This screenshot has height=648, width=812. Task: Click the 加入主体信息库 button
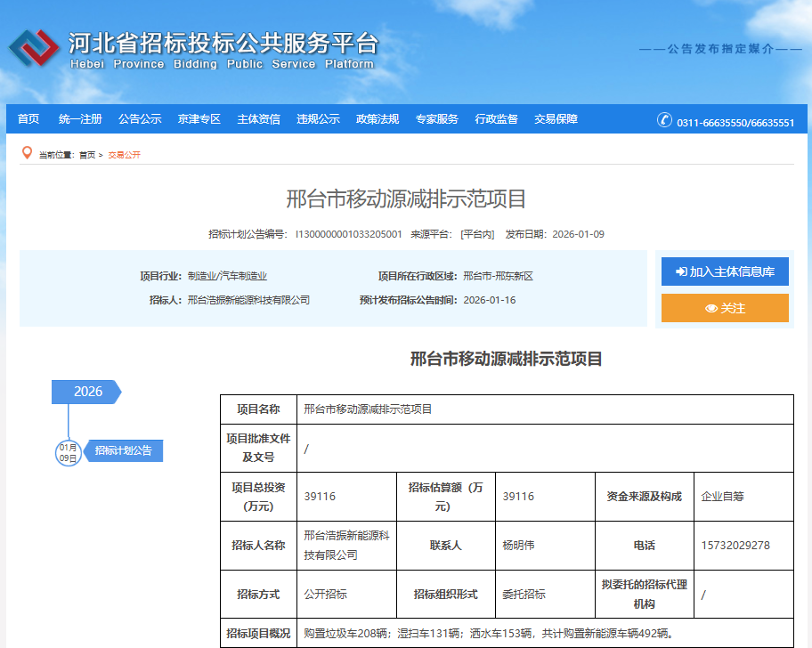725,271
